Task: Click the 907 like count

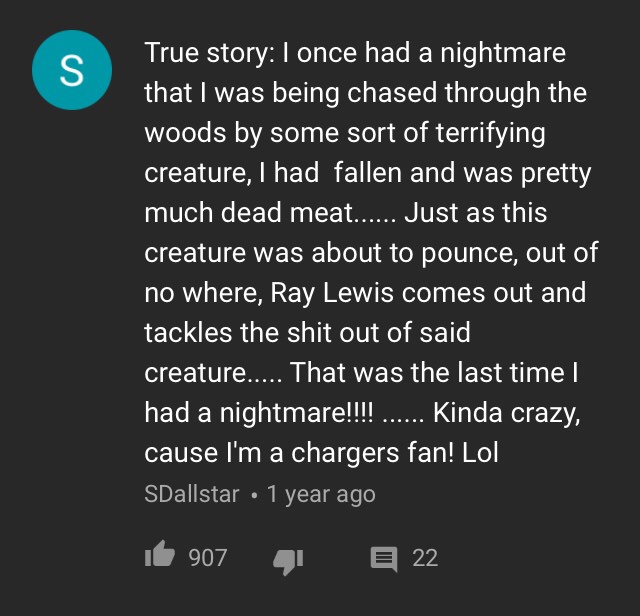Action: click(208, 558)
